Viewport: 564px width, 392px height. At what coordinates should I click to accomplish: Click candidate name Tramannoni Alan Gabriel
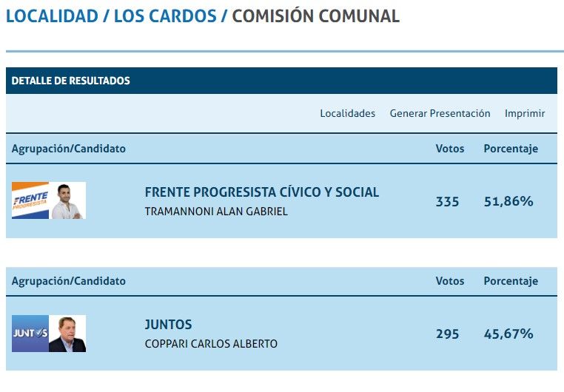216,212
